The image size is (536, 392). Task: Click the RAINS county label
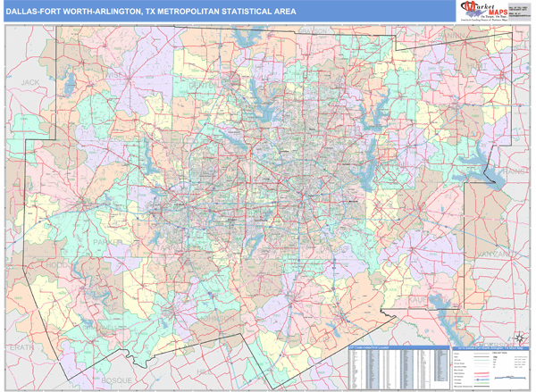coord(515,171)
